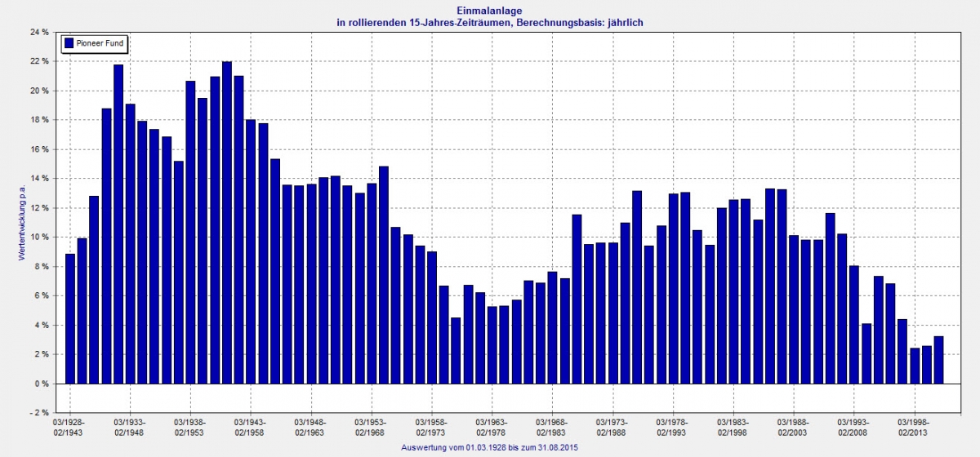Screen dimensions: 980x457
Task: Select the 03/1928-02/1943 x-axis label
Action: pos(70,427)
